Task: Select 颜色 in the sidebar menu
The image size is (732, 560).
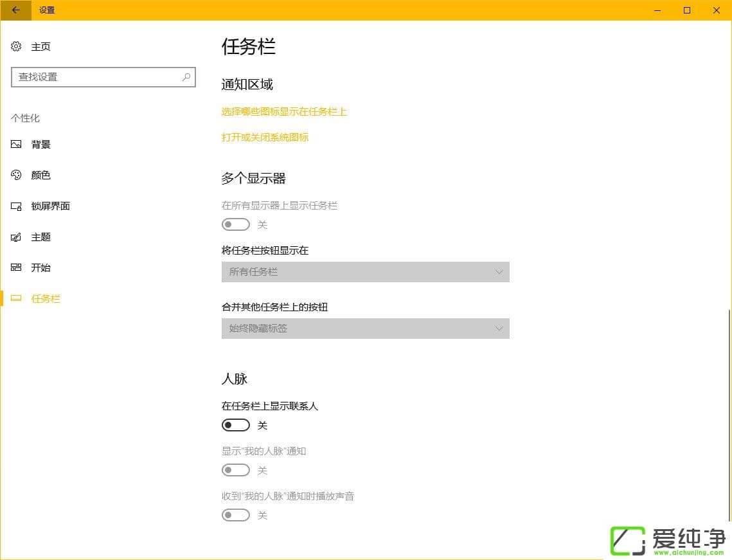Action: click(40, 175)
